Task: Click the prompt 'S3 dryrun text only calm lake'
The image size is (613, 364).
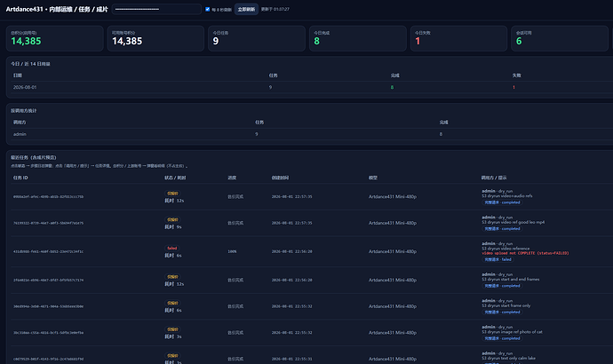Action: (x=509, y=358)
